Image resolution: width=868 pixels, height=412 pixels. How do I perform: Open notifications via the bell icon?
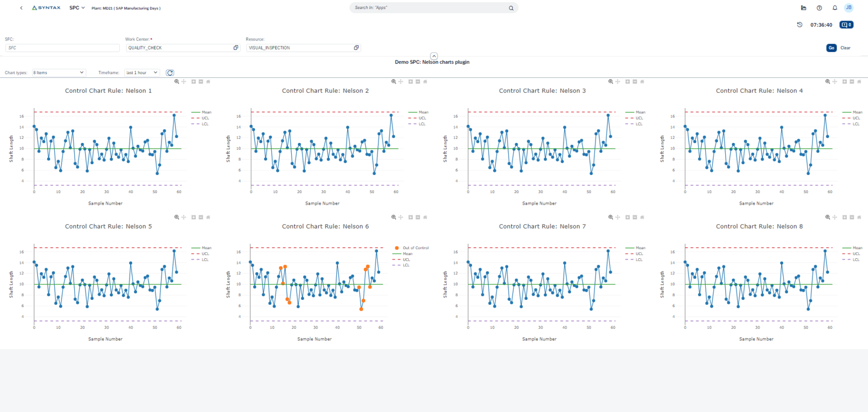[x=835, y=8]
